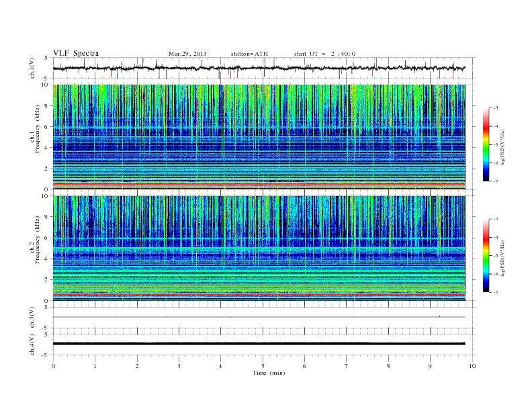532x411 pixels.
Task: Click the 'Time (min)' axis label
Action: [269, 373]
